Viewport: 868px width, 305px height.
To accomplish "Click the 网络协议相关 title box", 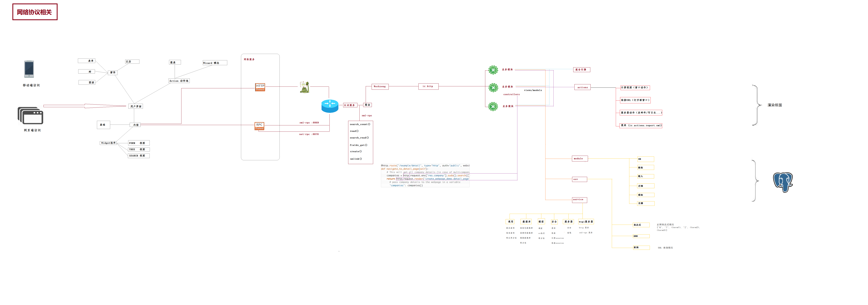I will coord(35,12).
